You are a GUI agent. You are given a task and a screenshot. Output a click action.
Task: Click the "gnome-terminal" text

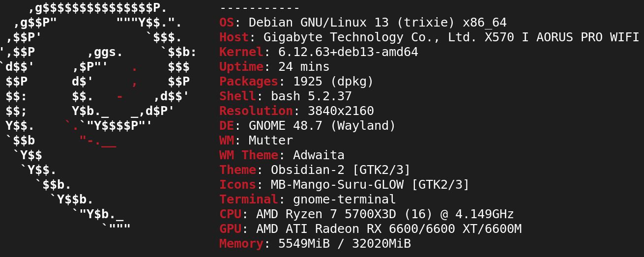344,200
